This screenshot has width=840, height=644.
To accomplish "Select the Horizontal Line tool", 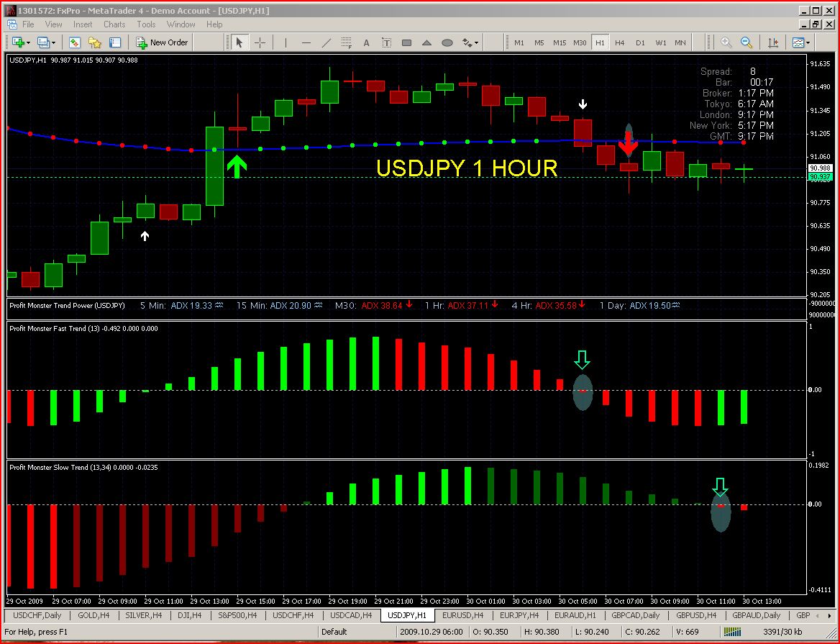I will [306, 42].
